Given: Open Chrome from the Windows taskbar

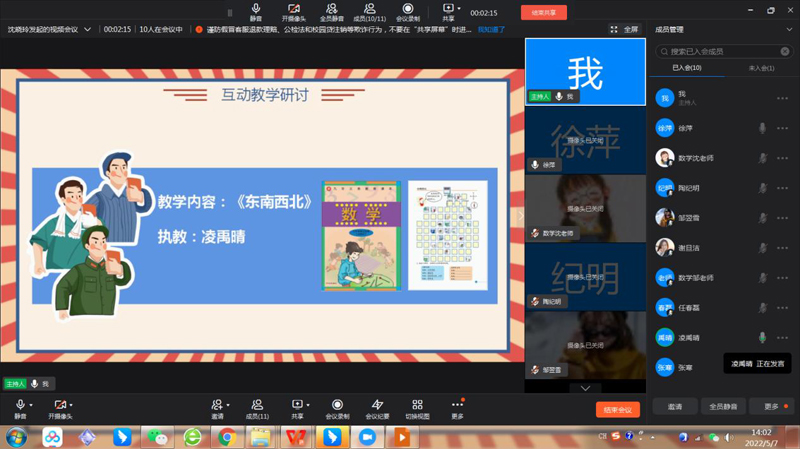Looking at the screenshot, I should [x=227, y=437].
